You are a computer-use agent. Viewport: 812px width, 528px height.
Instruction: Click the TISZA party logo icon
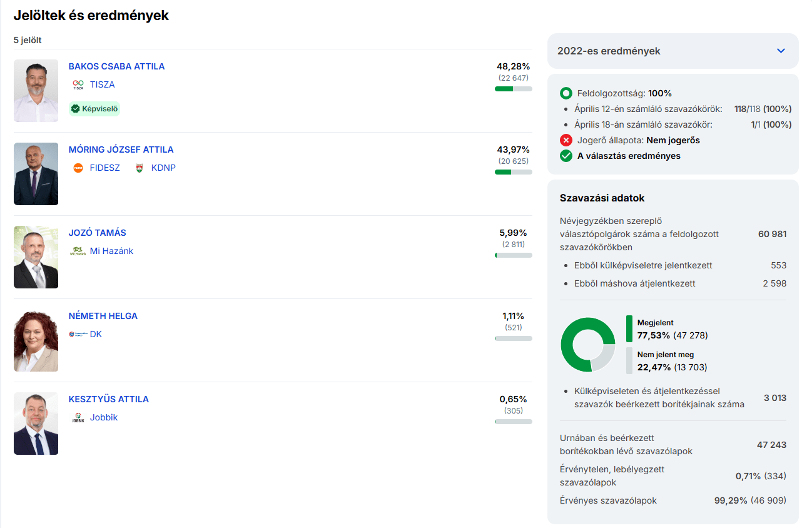click(78, 85)
